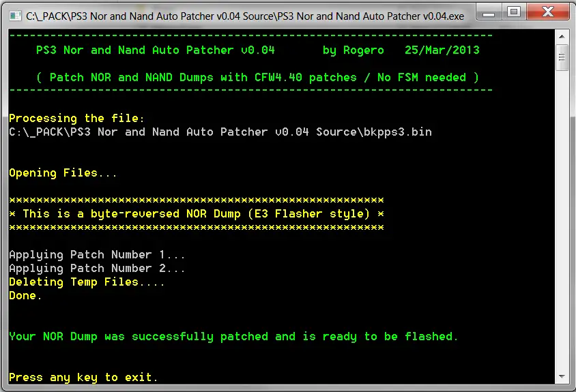
Task: Click the 'by Rogero' author text
Action: [354, 50]
